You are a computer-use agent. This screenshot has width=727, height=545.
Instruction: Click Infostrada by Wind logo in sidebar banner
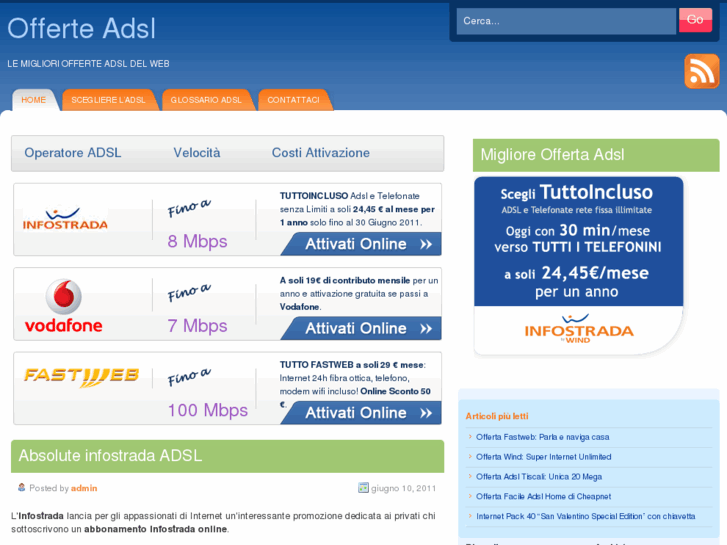[x=579, y=329]
